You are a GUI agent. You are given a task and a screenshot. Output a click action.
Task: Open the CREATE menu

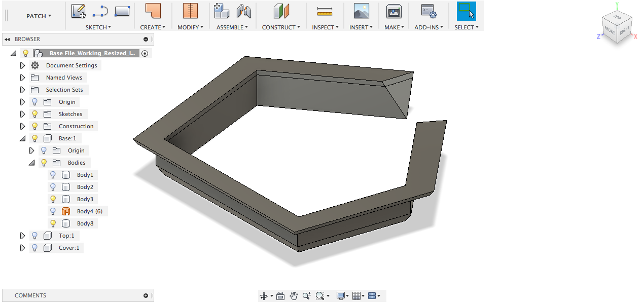click(153, 27)
